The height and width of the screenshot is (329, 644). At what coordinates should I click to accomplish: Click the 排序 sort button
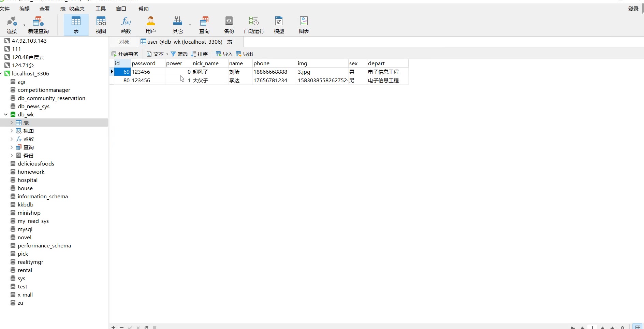200,54
